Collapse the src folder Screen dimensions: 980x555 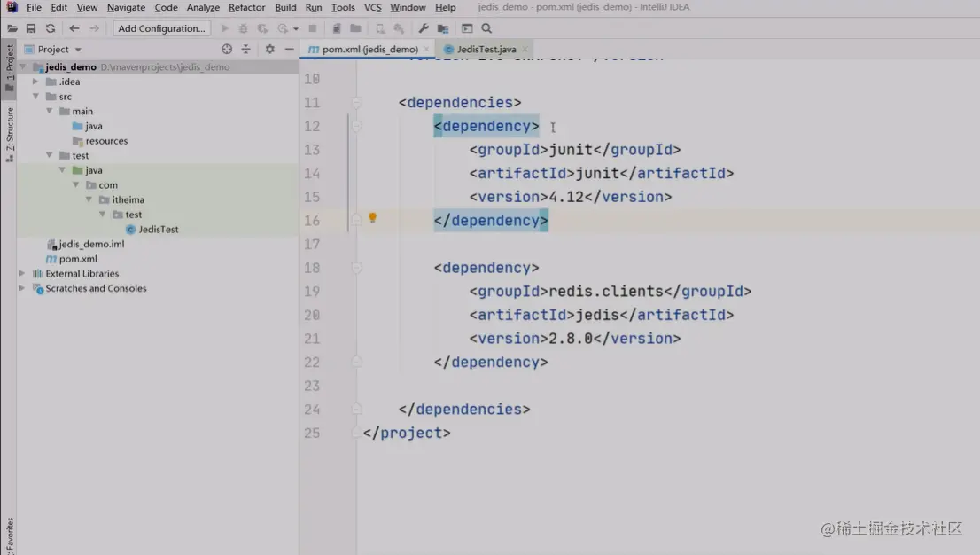tap(35, 97)
